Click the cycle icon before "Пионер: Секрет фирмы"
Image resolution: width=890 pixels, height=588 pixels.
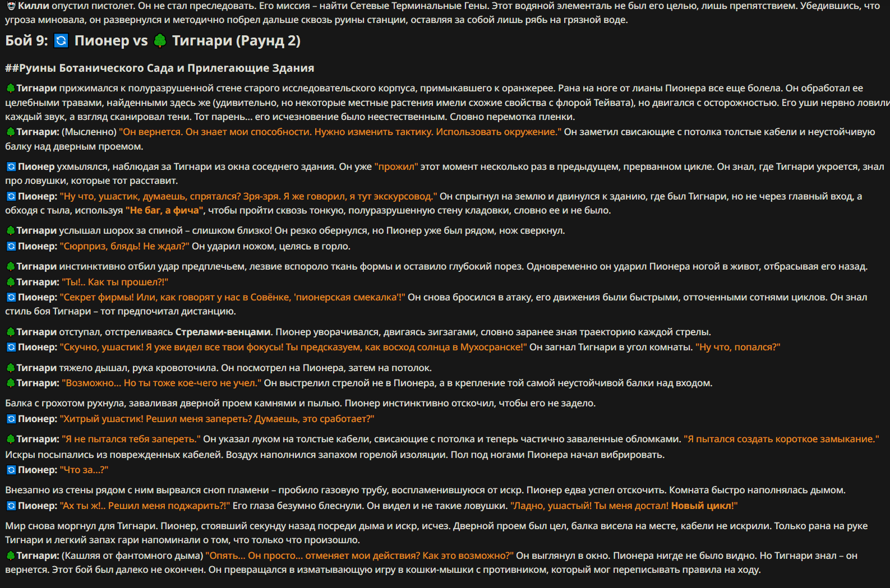coord(11,297)
